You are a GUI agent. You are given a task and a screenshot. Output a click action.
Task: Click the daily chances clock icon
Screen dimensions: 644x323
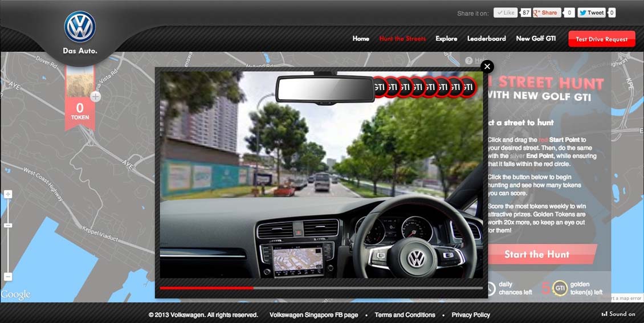click(491, 288)
